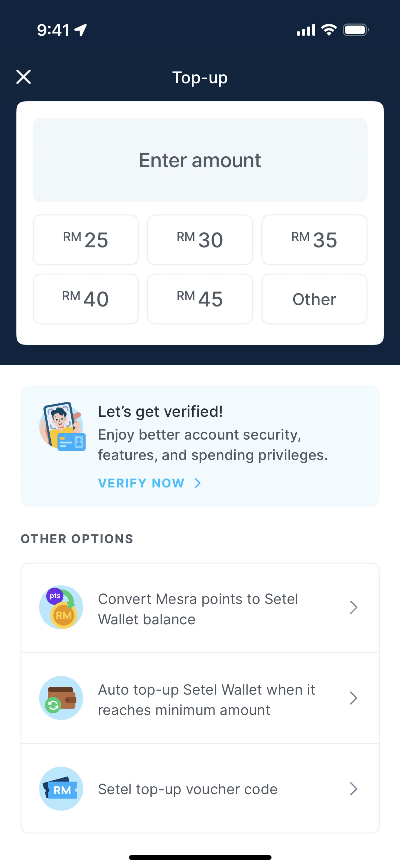Click the chevron beside VERIFY NOW
The width and height of the screenshot is (400, 868).
tap(198, 483)
